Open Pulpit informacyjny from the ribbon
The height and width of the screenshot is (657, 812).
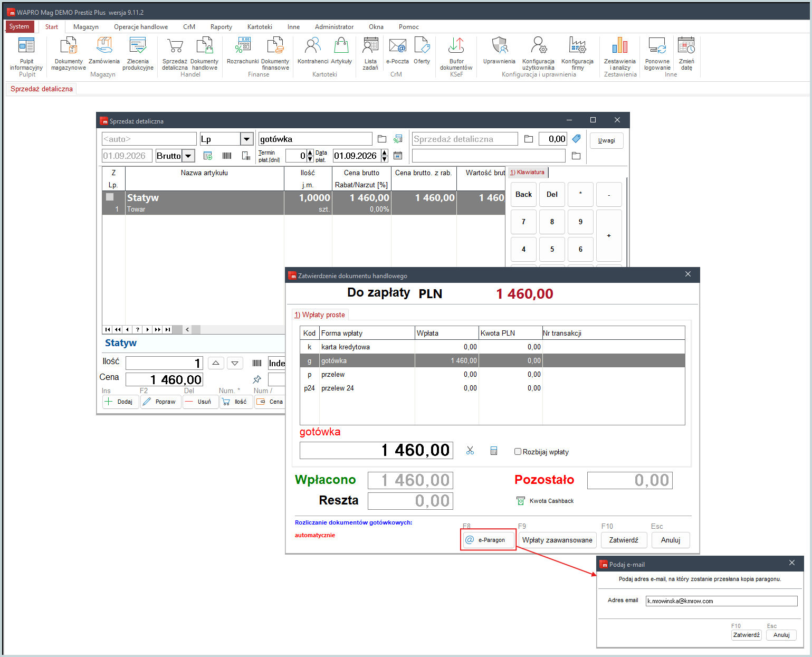[26, 53]
